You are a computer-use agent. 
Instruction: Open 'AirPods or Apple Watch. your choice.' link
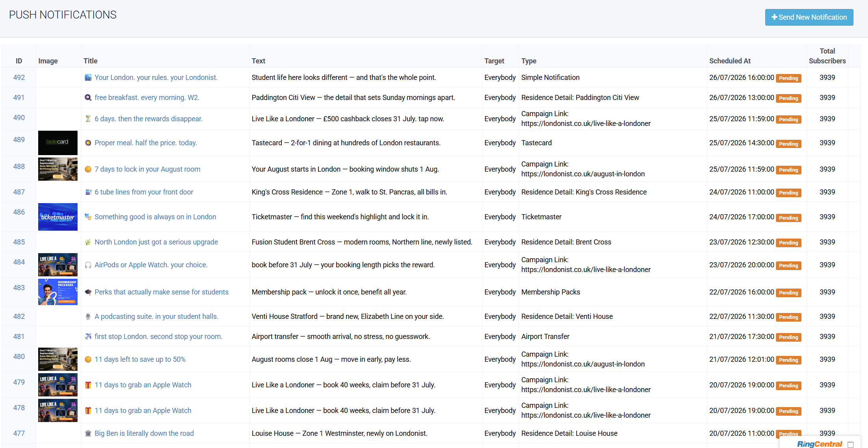point(151,265)
